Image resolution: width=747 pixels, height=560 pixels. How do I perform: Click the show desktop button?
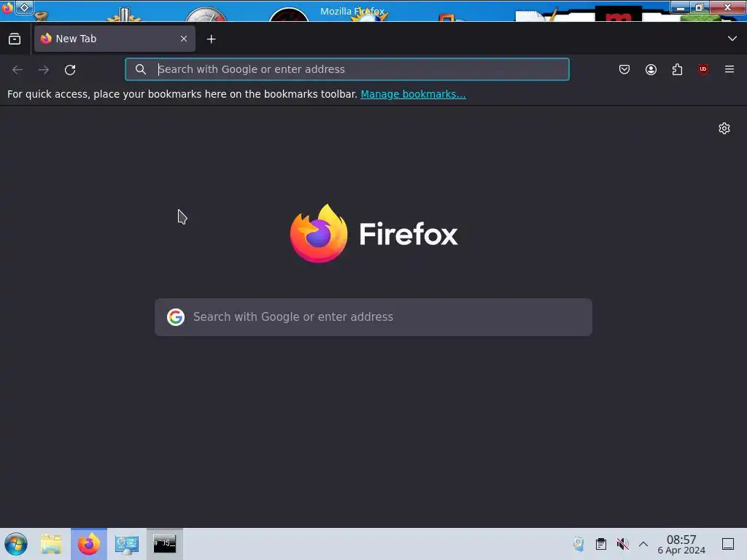pyautogui.click(x=728, y=544)
